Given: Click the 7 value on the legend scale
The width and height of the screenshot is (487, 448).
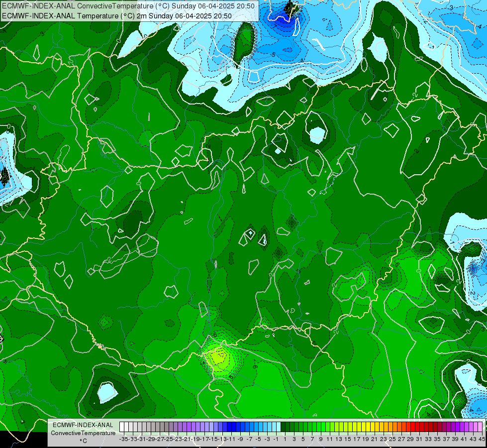Looking at the screenshot, I should (x=312, y=439).
